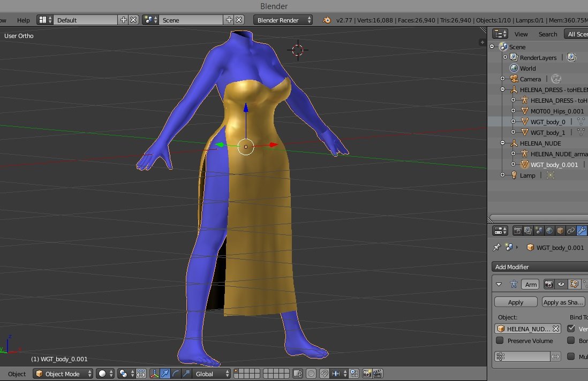Click the Add Modifier button
The width and height of the screenshot is (588, 381).
tap(540, 266)
